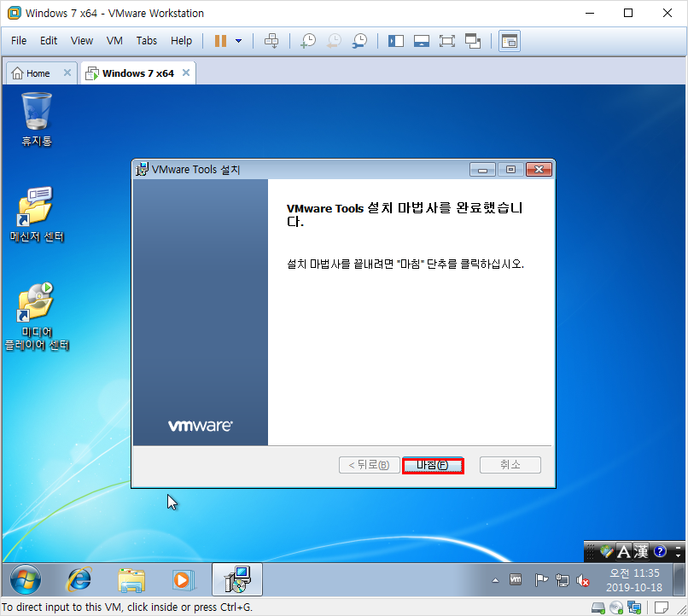
Task: Click the console view toolbar icon
Action: pyautogui.click(x=510, y=41)
